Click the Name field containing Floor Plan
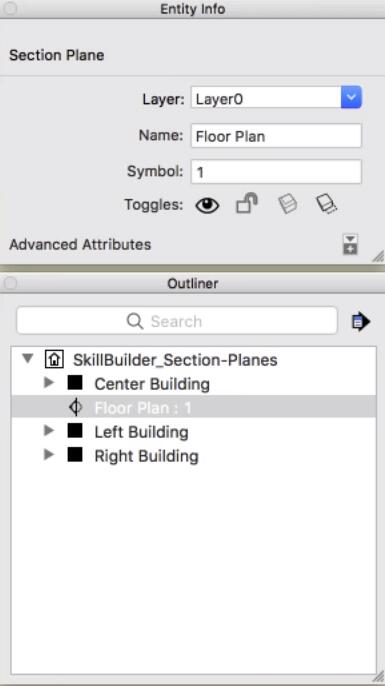 coord(276,136)
